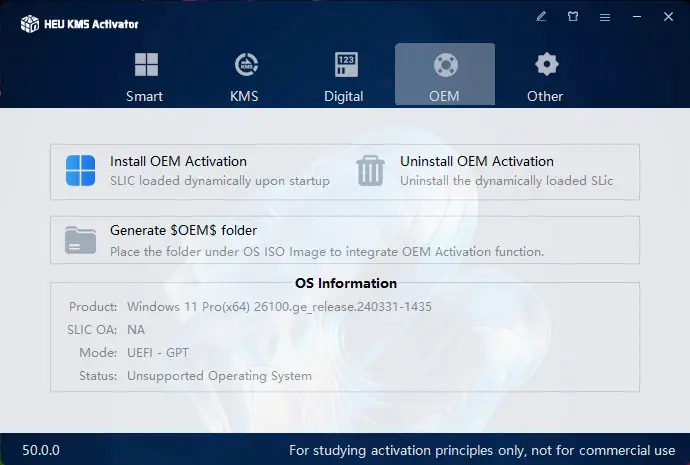Click the Mode value 'UEFI - GPT'
The width and height of the screenshot is (690, 465).
[158, 353]
